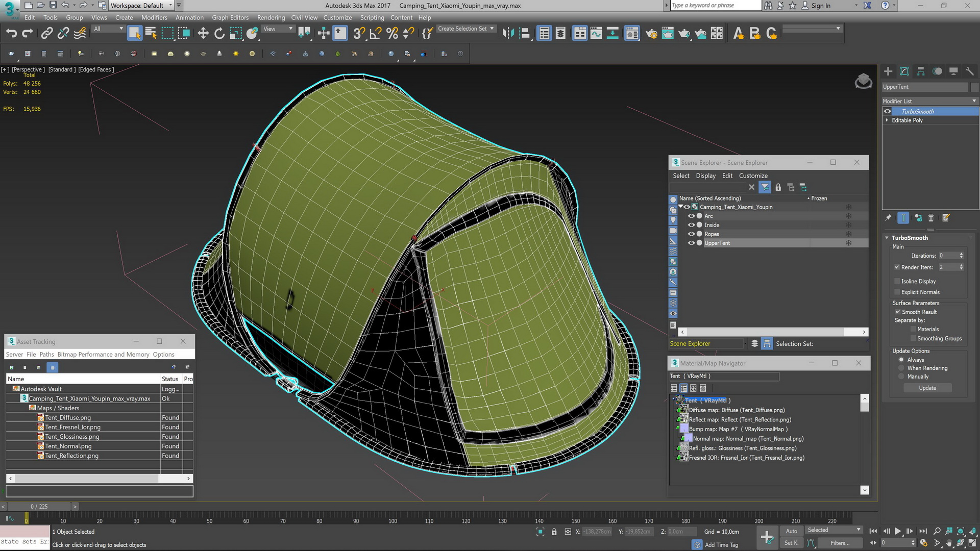980x551 pixels.
Task: Select the Move tool in main toolbar
Action: point(203,34)
